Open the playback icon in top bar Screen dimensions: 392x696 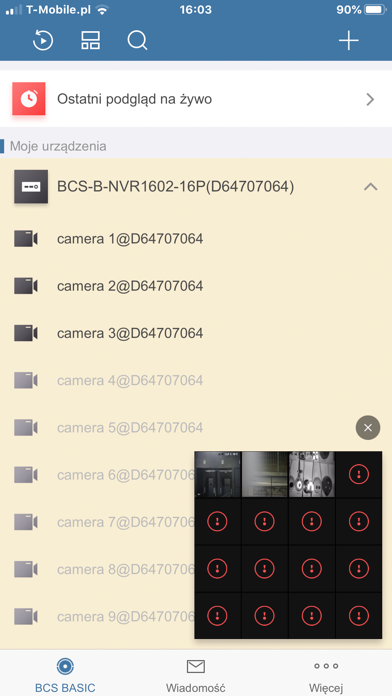coord(43,41)
